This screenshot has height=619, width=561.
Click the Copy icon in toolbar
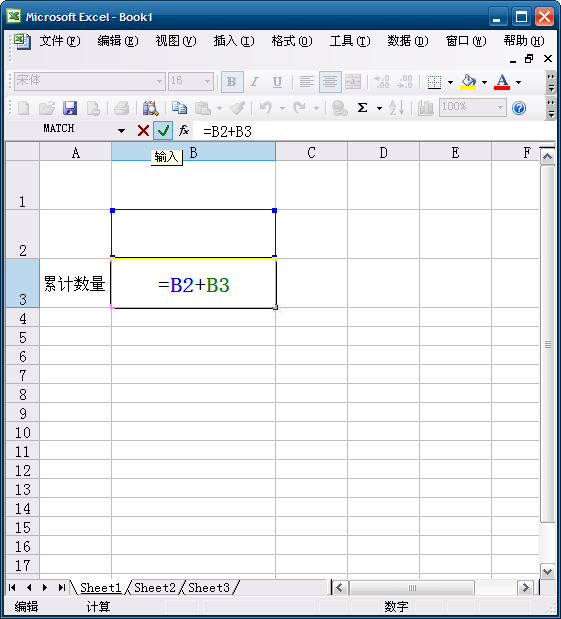(x=180, y=108)
